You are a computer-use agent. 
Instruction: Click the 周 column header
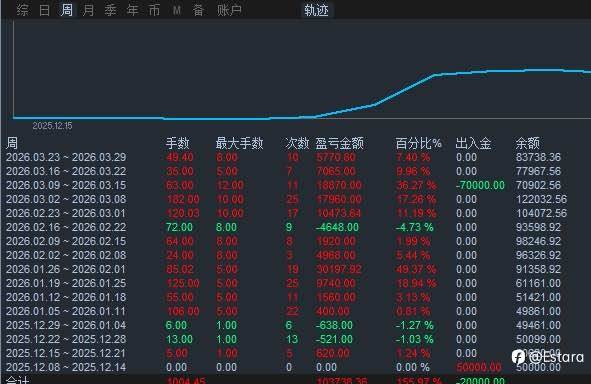pos(12,143)
